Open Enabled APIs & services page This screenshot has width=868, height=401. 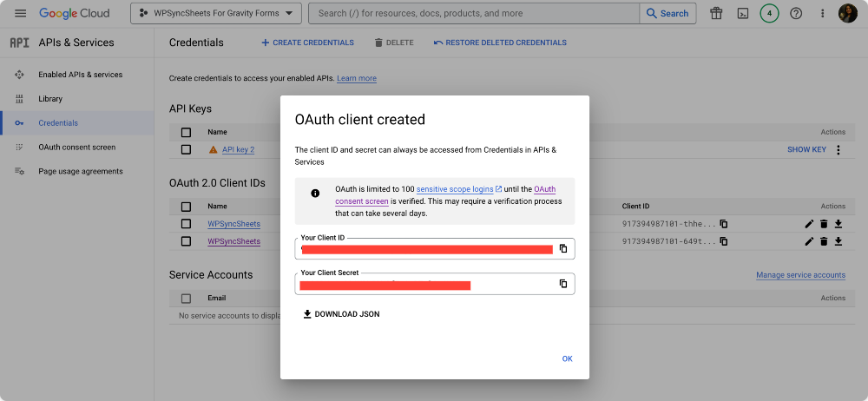click(x=80, y=75)
